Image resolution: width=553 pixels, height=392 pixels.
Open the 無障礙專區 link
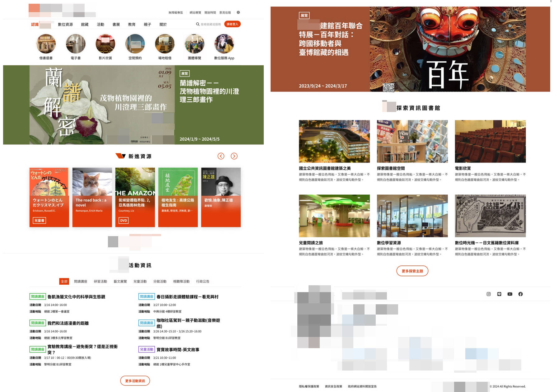pos(176,12)
